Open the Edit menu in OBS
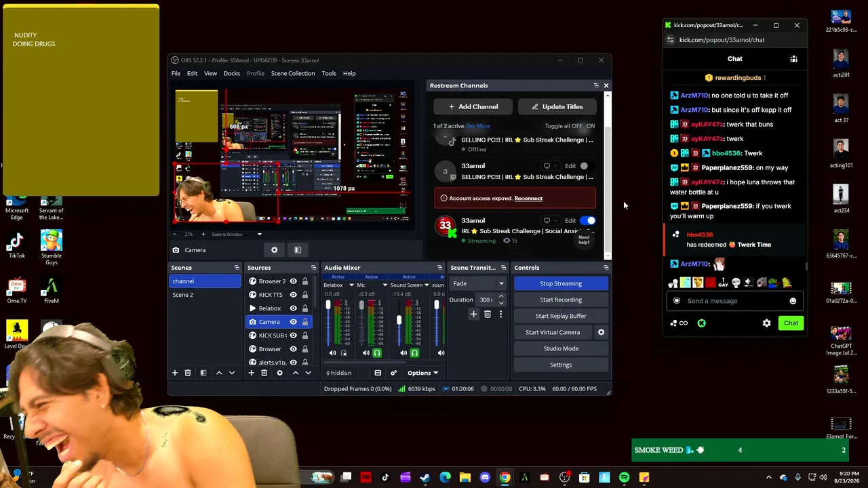The height and width of the screenshot is (488, 868). pyautogui.click(x=193, y=73)
